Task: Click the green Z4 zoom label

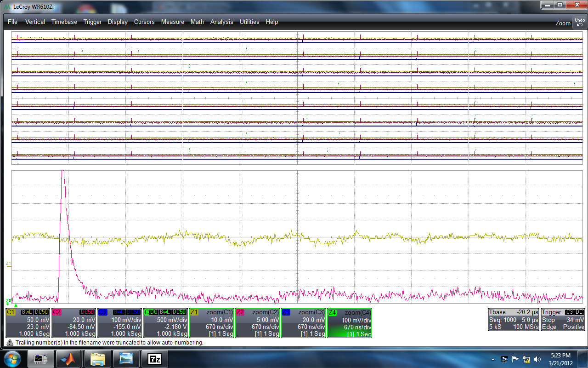Action: click(332, 312)
